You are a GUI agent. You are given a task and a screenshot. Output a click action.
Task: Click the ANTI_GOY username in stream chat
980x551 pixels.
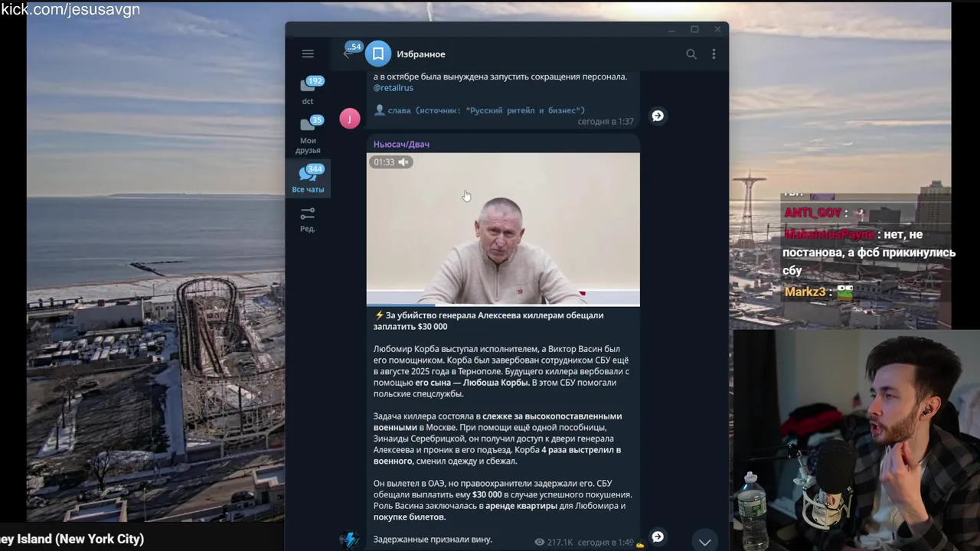(813, 213)
